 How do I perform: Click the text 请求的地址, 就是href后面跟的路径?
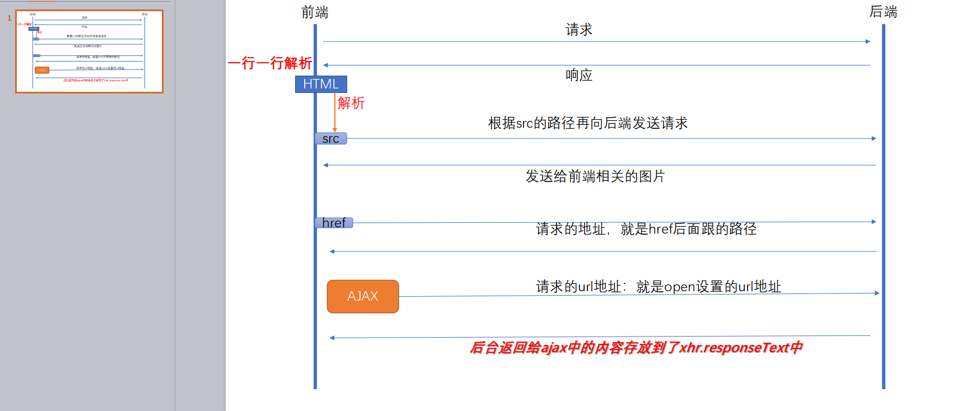[x=646, y=229]
